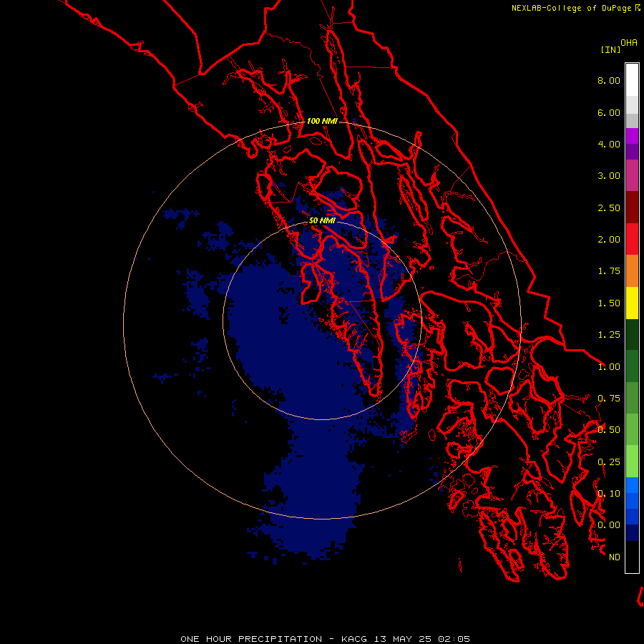This screenshot has height=644, width=644.
Task: Select the black ND swatch in legend
Action: pos(632,557)
